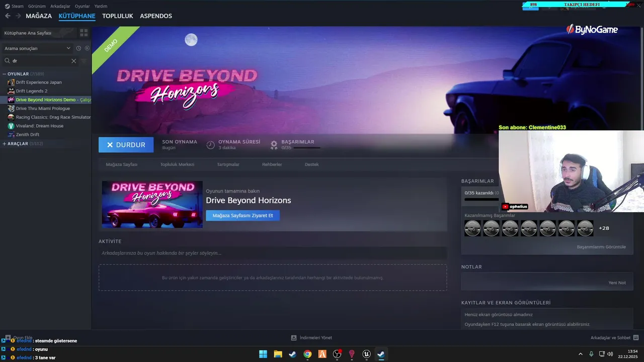The width and height of the screenshot is (644, 362).
Task: Select the Vivaland: Dream House icon
Action: click(x=11, y=126)
